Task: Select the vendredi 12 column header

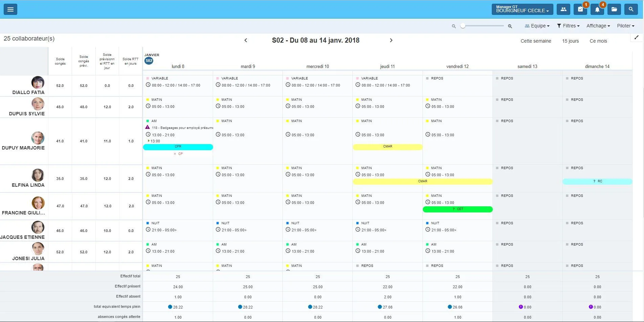Action: pyautogui.click(x=457, y=66)
